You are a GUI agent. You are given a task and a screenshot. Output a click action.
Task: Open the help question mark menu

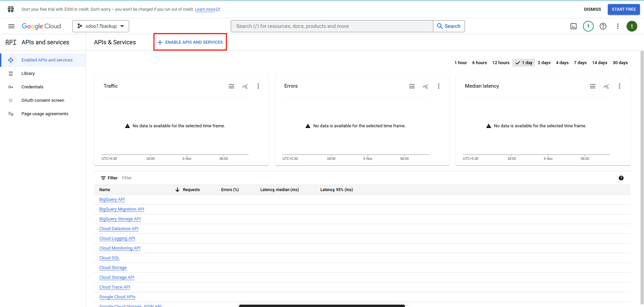(x=603, y=26)
